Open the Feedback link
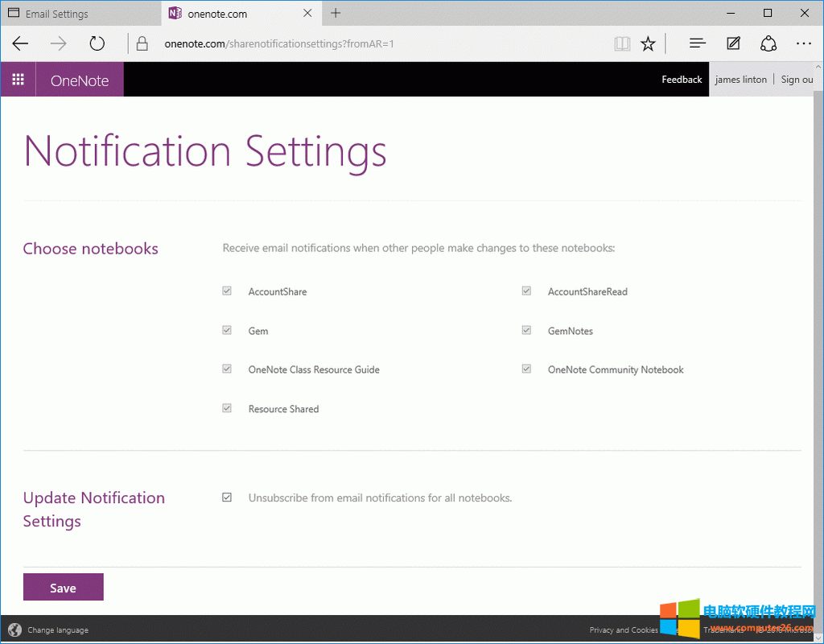824x644 pixels. pyautogui.click(x=682, y=80)
